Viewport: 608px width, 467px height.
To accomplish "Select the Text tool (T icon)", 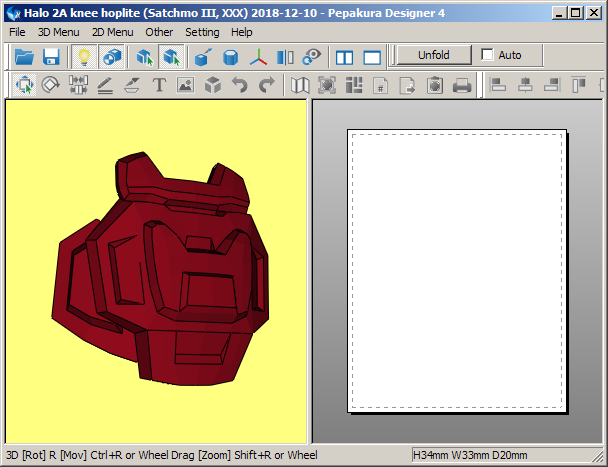I will (x=158, y=86).
